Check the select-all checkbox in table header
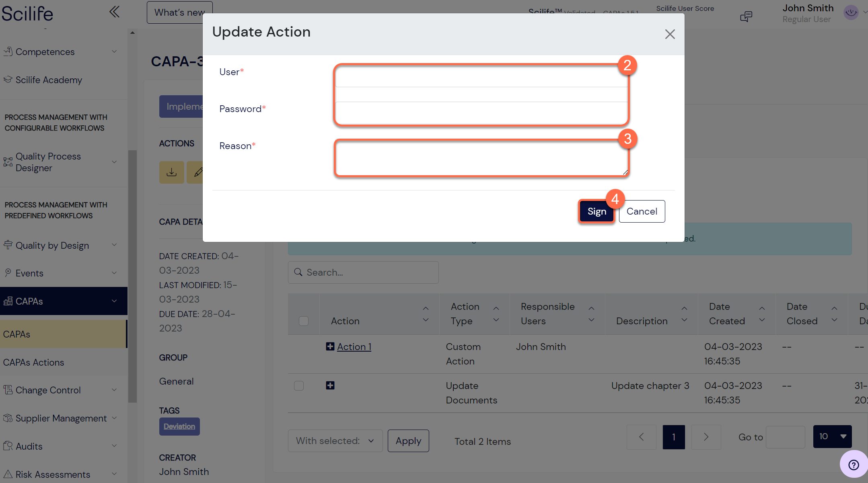 304,321
